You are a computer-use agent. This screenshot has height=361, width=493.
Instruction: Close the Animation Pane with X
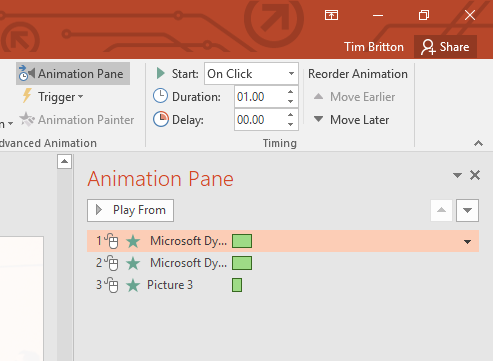click(x=475, y=175)
